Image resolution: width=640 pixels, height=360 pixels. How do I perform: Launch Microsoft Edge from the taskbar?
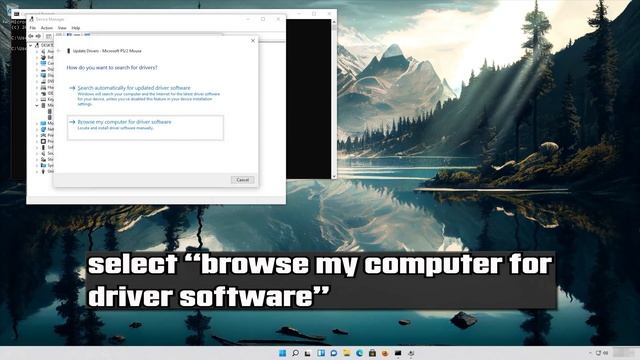tap(359, 353)
